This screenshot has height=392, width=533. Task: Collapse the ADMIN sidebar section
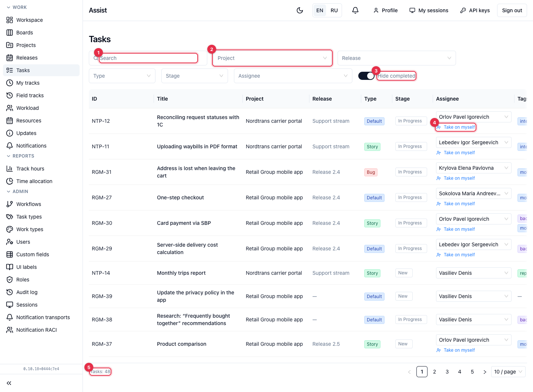(x=17, y=192)
